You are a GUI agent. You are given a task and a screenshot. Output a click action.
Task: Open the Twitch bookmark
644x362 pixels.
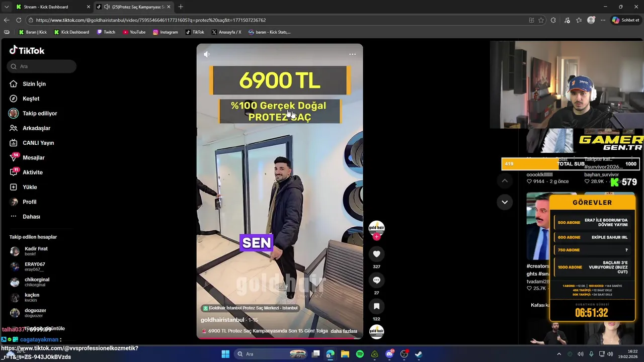coord(106,32)
